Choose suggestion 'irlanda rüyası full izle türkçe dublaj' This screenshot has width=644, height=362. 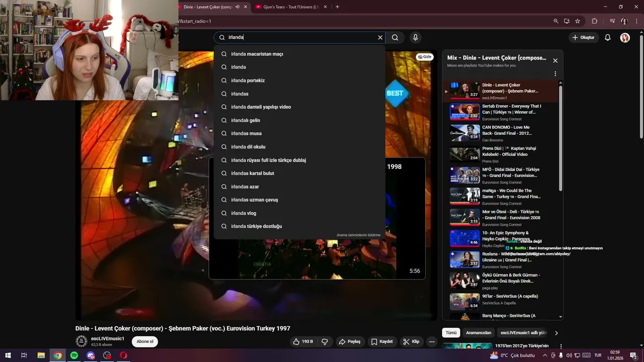click(300, 160)
